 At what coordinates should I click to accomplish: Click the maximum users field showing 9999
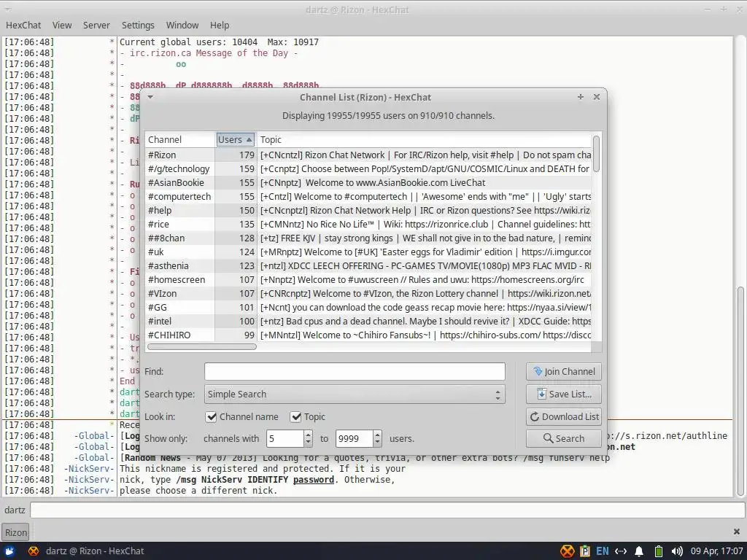point(354,438)
